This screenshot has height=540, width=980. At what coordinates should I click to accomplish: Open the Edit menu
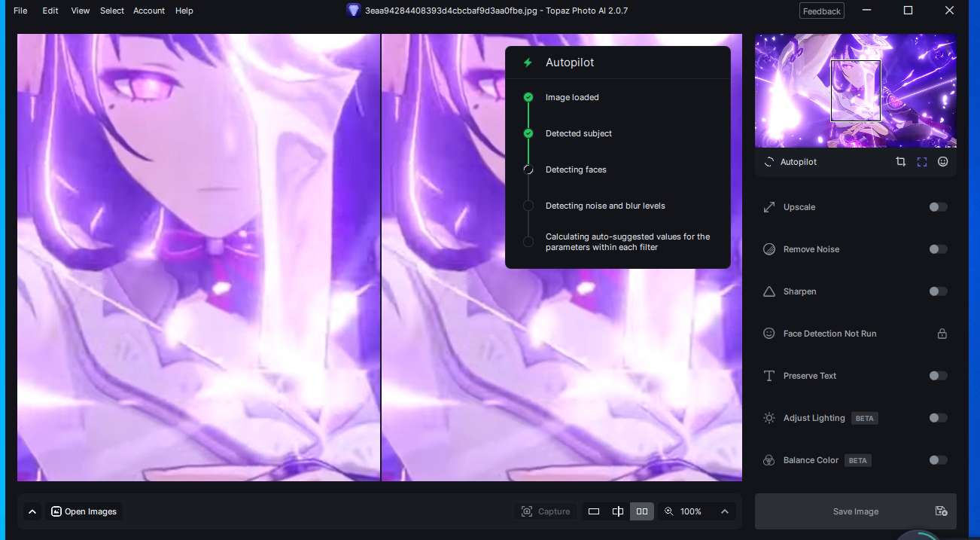click(50, 11)
